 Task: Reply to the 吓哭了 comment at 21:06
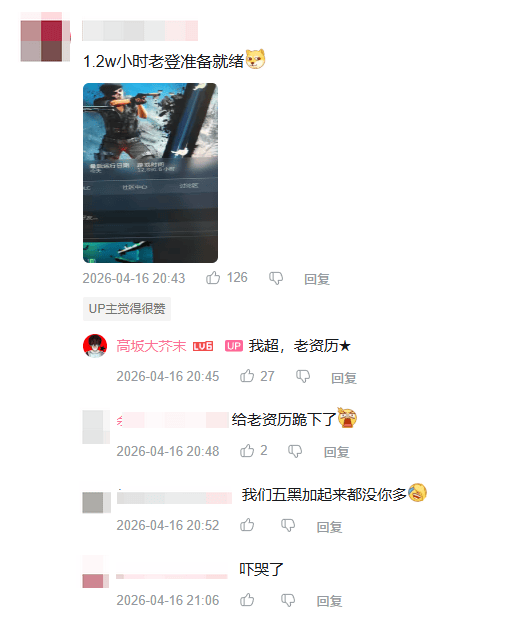pyautogui.click(x=329, y=601)
